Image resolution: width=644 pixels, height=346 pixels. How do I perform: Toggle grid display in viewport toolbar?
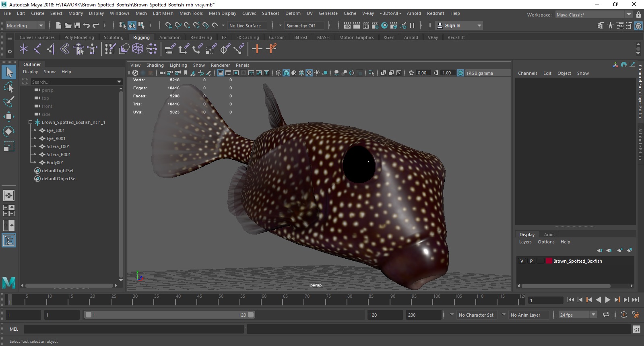221,73
